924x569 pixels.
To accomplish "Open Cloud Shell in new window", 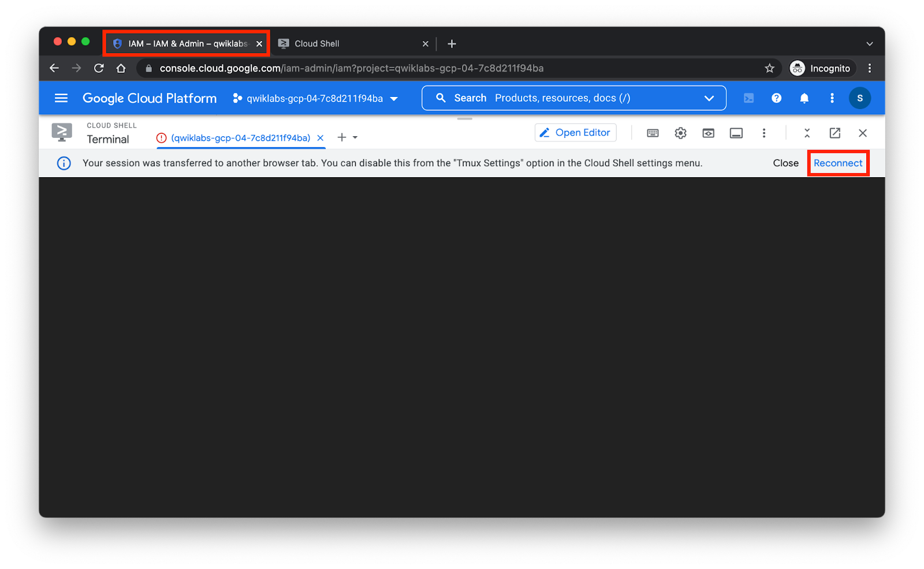I will click(834, 133).
